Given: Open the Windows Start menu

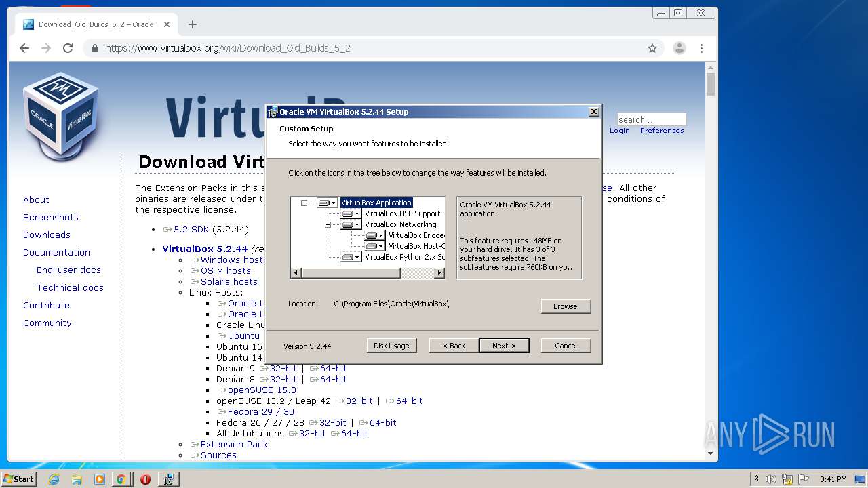Looking at the screenshot, I should tap(19, 479).
